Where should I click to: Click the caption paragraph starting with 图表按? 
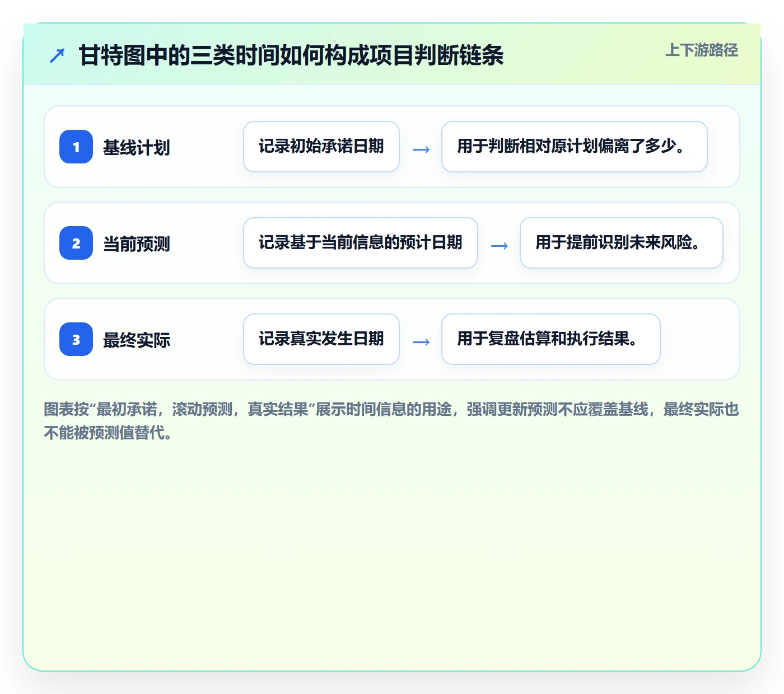pyautogui.click(x=391, y=421)
